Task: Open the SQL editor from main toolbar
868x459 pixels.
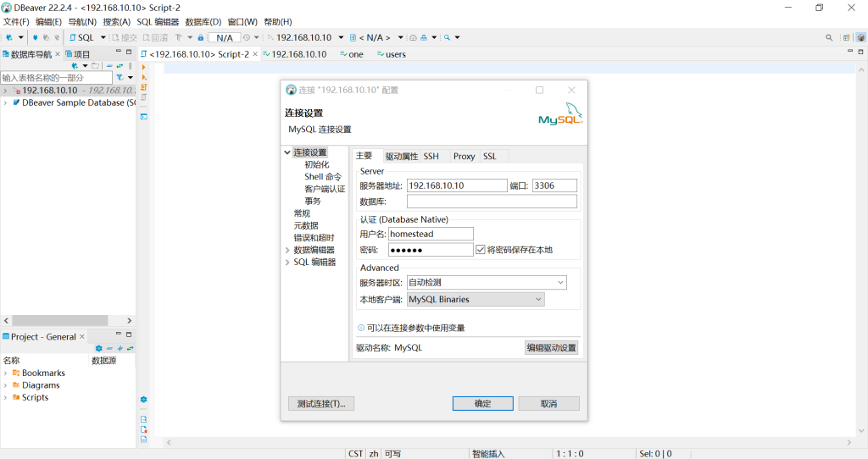Action: click(x=81, y=37)
